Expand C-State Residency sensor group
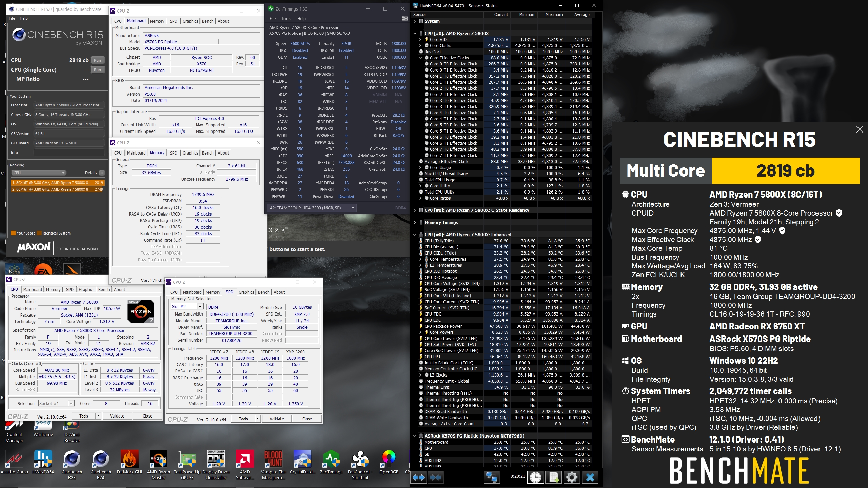The image size is (868, 488). pos(415,210)
